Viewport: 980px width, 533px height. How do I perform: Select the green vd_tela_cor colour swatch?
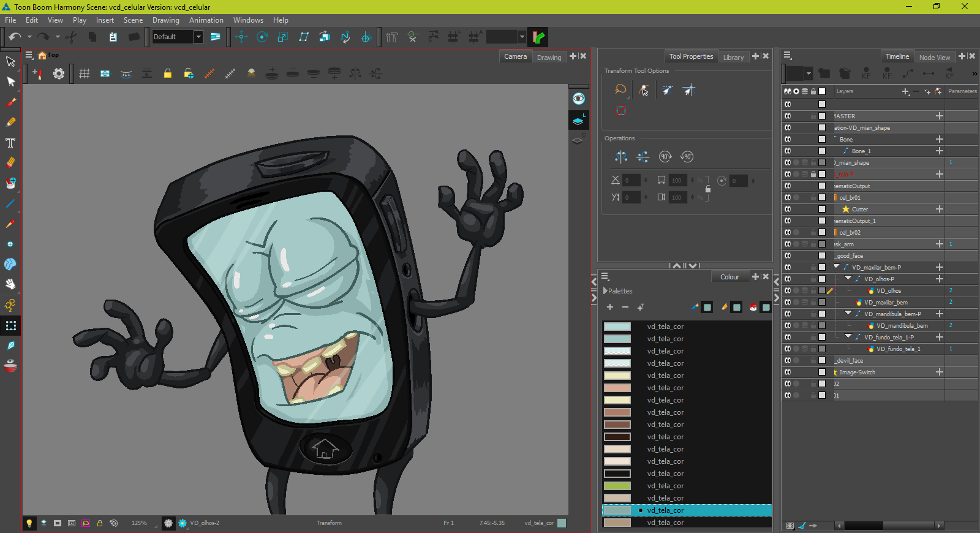pyautogui.click(x=617, y=486)
